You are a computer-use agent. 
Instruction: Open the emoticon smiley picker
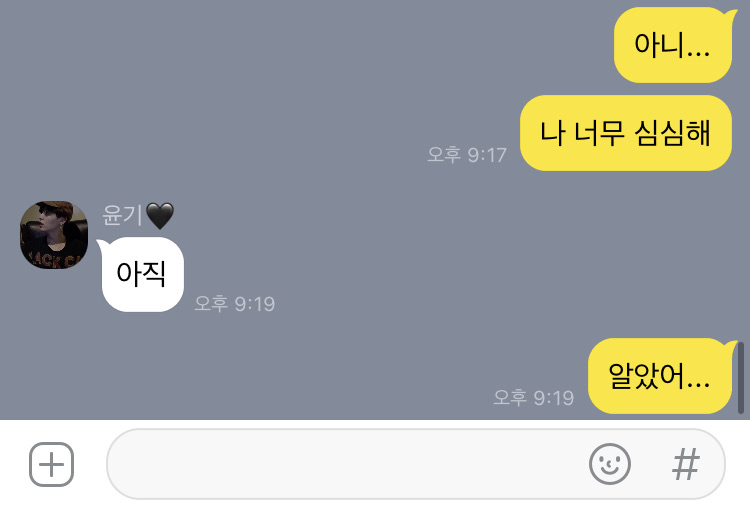(609, 464)
